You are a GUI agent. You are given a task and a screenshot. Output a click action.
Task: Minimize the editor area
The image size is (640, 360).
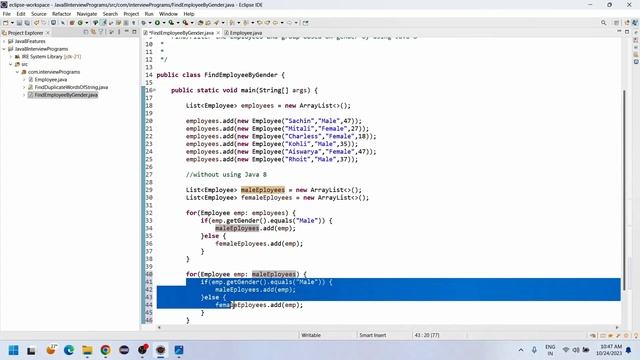(x=619, y=31)
